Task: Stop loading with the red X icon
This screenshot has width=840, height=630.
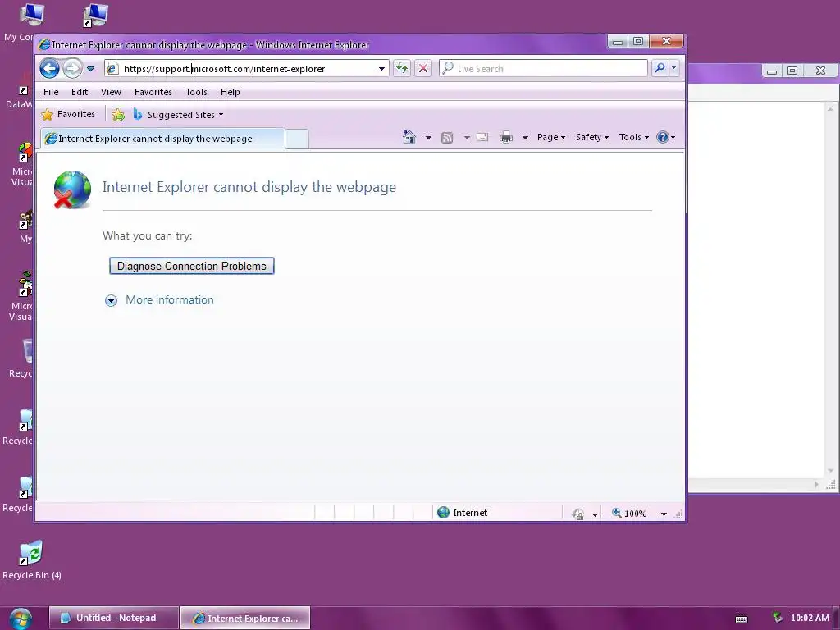Action: pyautogui.click(x=423, y=69)
